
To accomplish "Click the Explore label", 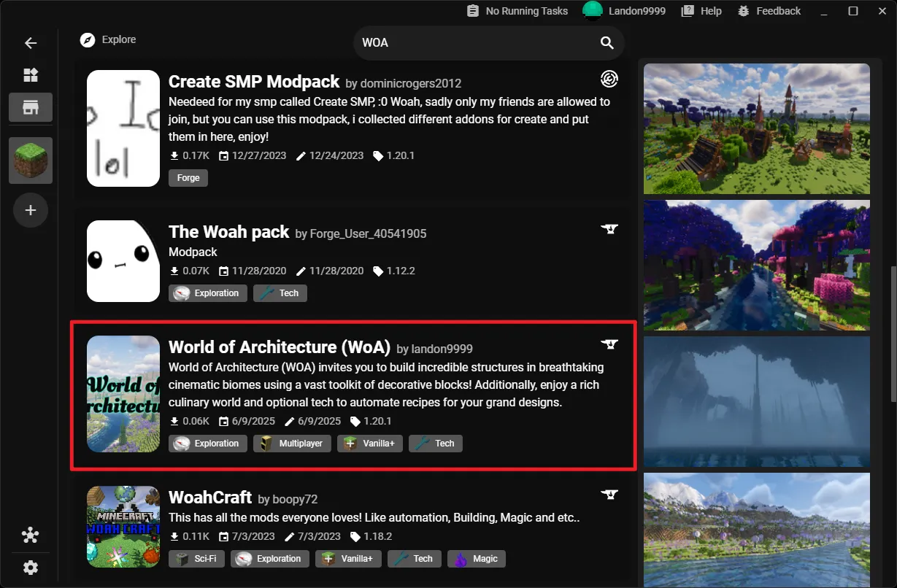I will point(119,39).
